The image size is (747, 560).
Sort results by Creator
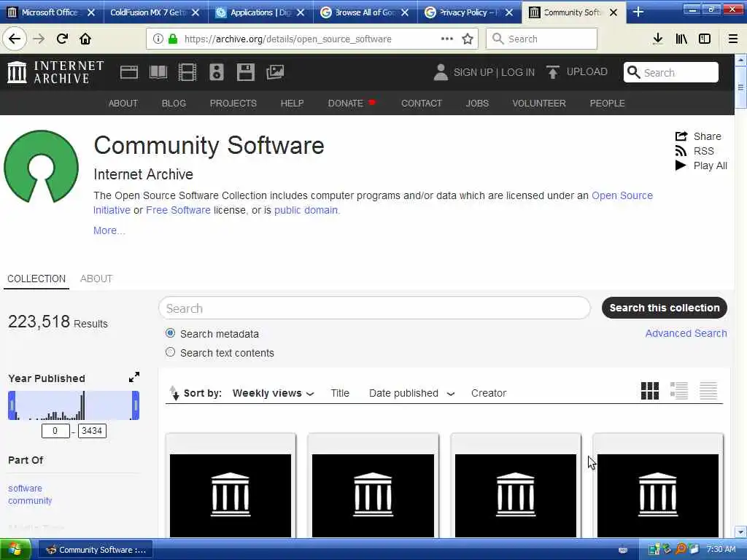pyautogui.click(x=489, y=393)
